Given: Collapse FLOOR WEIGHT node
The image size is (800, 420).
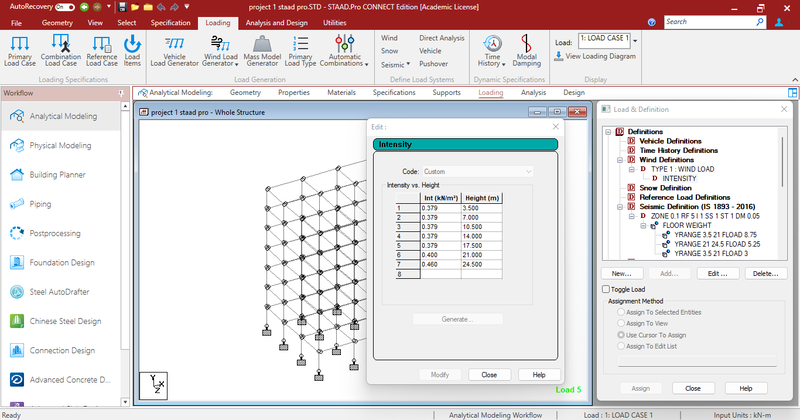Looking at the screenshot, I should pos(643,225).
